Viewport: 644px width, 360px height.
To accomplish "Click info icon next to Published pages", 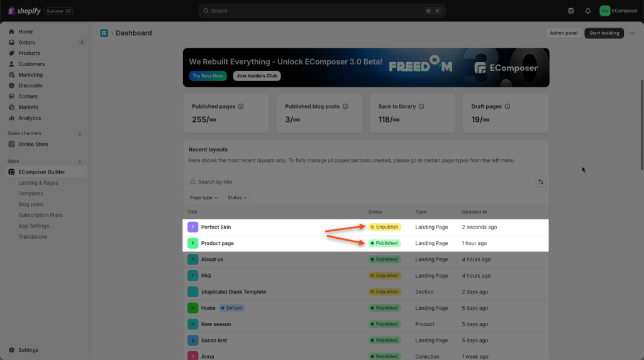I will point(241,106).
